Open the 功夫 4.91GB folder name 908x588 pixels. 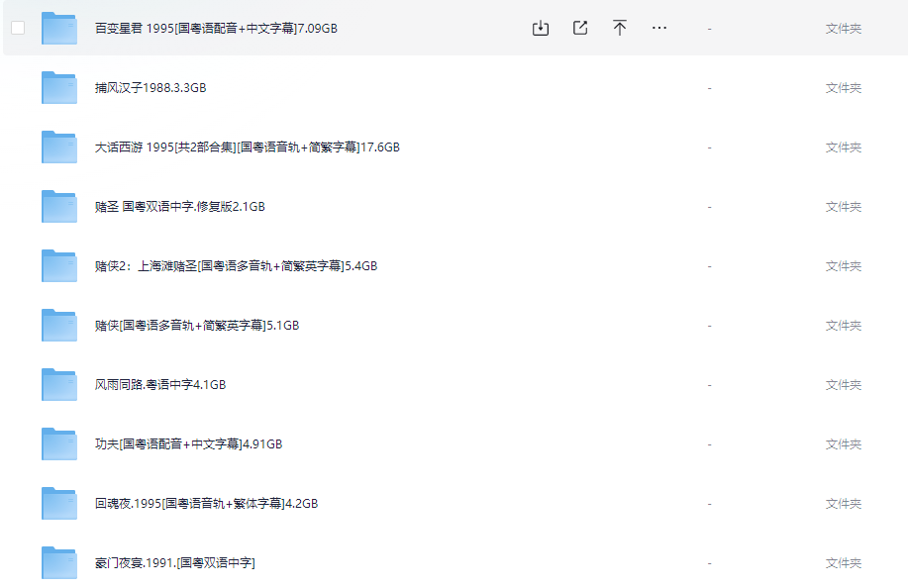188,444
